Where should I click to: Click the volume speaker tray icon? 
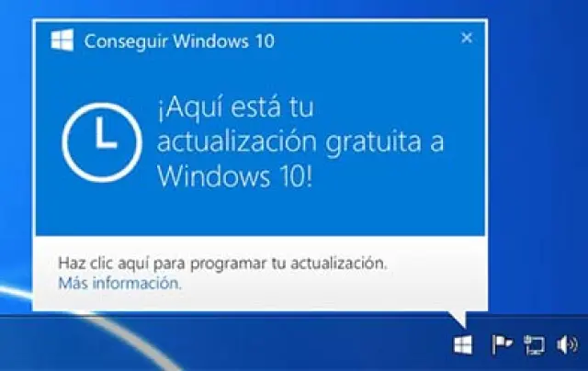click(567, 344)
